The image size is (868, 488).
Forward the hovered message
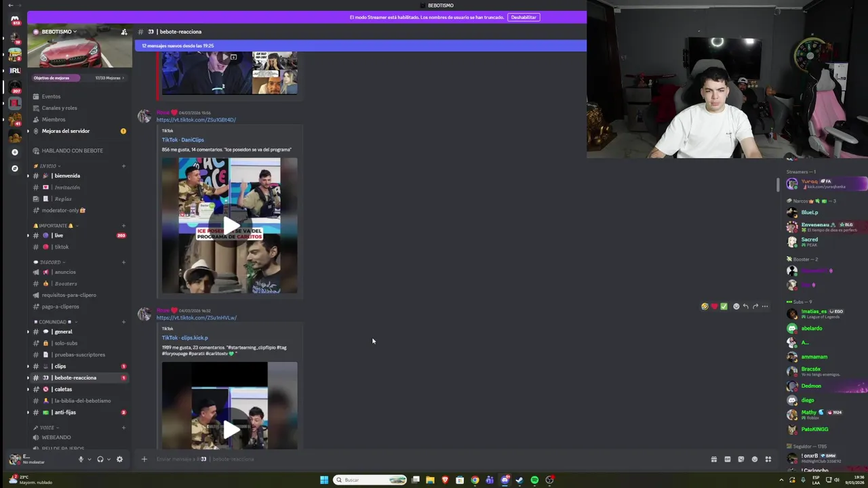click(755, 306)
